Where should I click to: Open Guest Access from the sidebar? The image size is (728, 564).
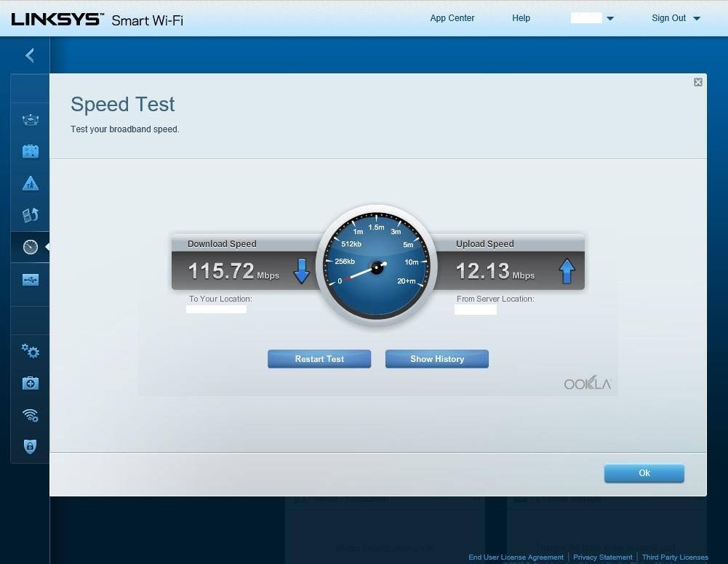pos(30,150)
